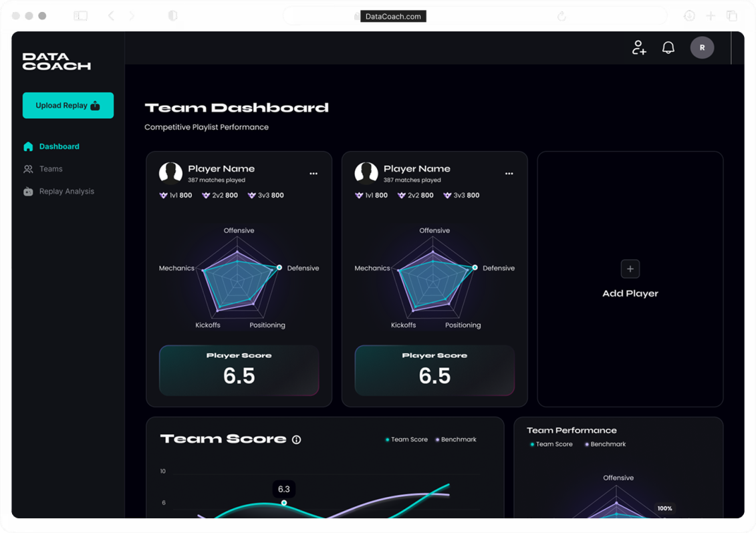Screen dimensions: 756x533
Task: Click browser back arrow
Action: [x=111, y=16]
